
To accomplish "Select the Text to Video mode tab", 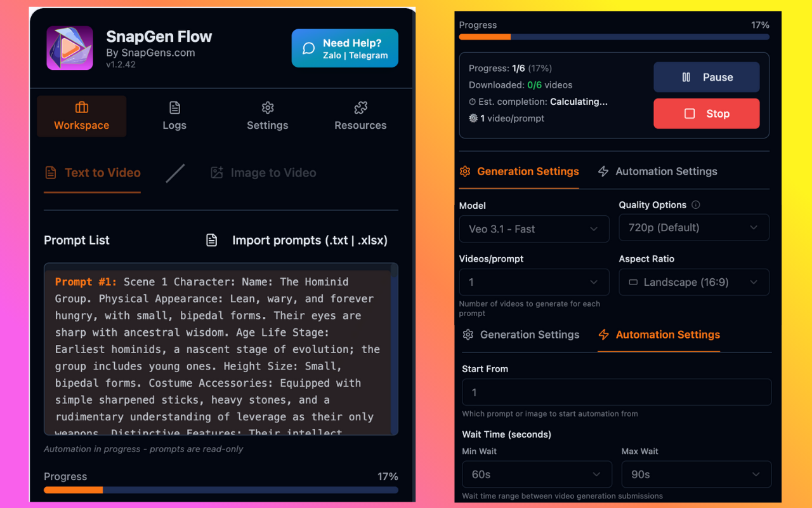I will click(93, 173).
